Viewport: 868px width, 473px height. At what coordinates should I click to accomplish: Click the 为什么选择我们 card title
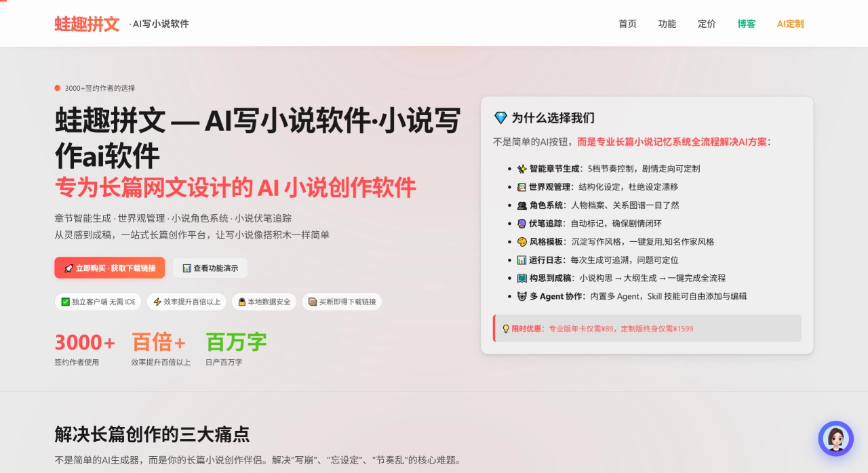click(x=553, y=118)
